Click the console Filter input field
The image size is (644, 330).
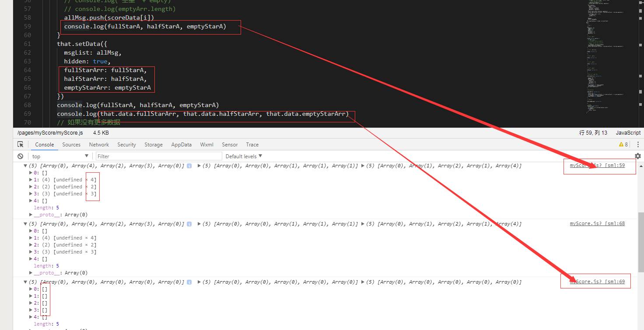point(159,156)
